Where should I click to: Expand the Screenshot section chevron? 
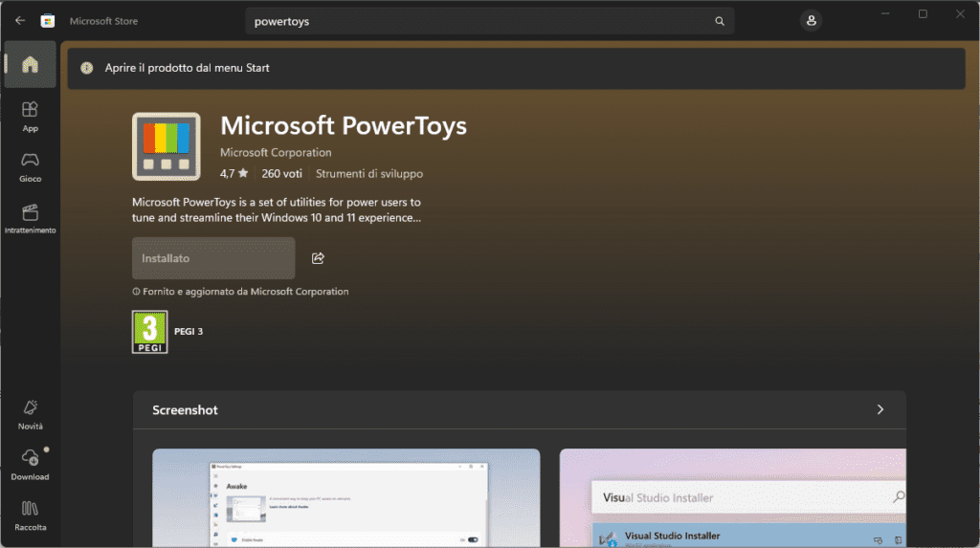click(880, 409)
